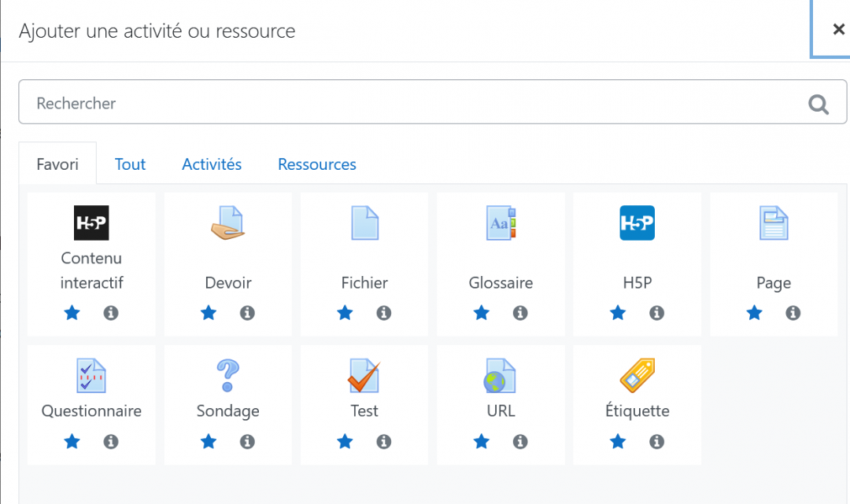Click the Devoir text label
This screenshot has width=850, height=504.
(x=228, y=282)
